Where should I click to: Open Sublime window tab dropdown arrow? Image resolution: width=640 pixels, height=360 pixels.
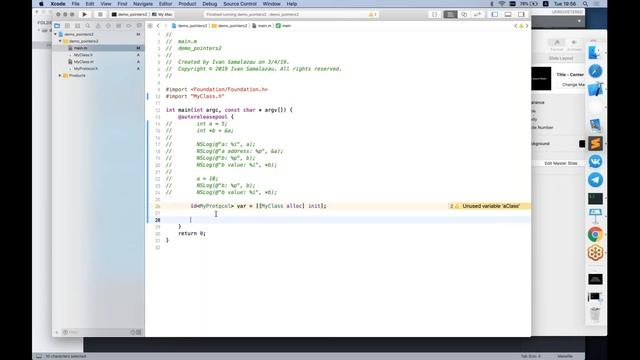(x=579, y=21)
